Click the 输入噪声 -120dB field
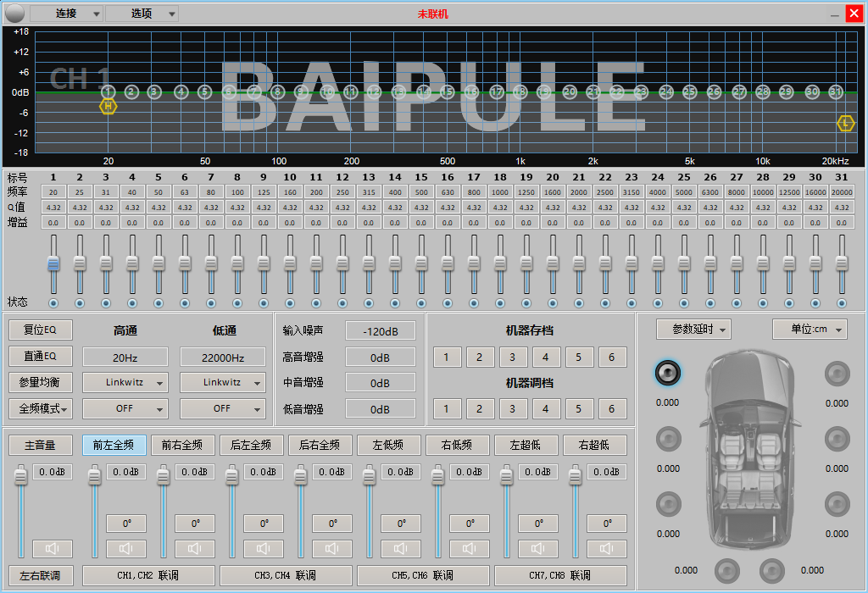868x593 pixels. [381, 330]
